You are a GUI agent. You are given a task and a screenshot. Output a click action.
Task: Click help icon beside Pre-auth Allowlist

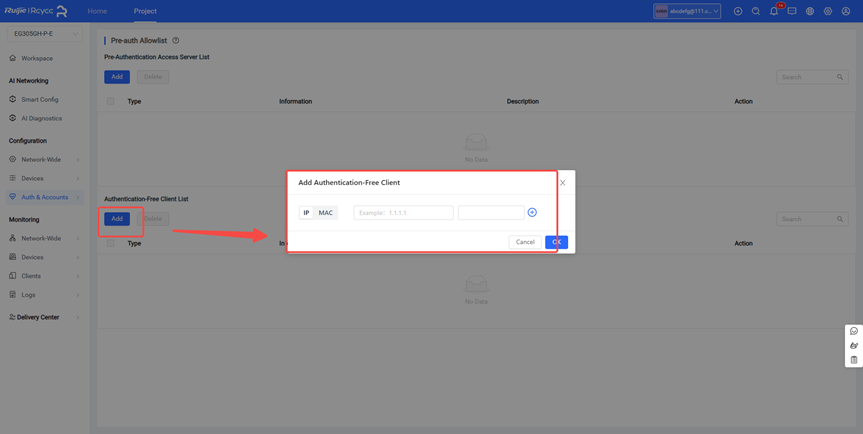(176, 41)
